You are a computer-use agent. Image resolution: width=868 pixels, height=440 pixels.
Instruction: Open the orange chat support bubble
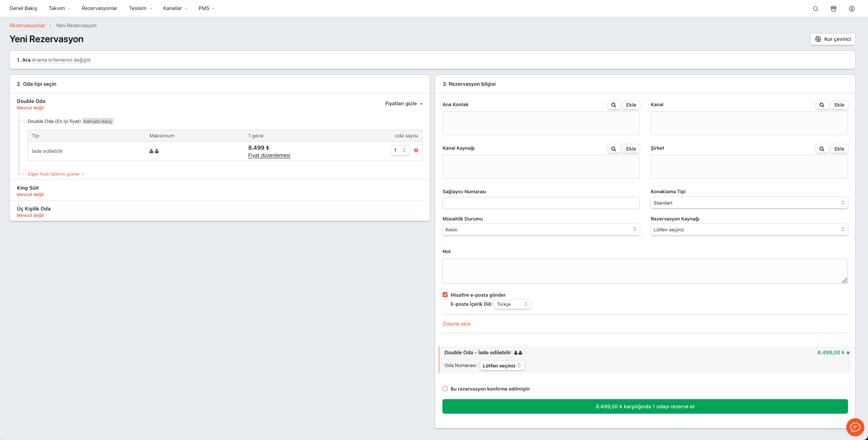[855, 427]
